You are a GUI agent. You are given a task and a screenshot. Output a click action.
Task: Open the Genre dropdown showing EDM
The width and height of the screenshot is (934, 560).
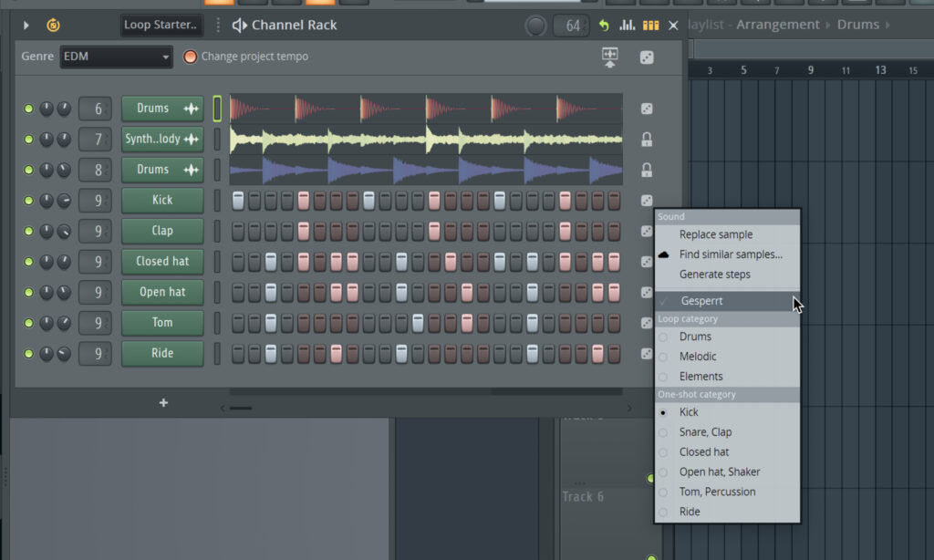[x=116, y=57]
